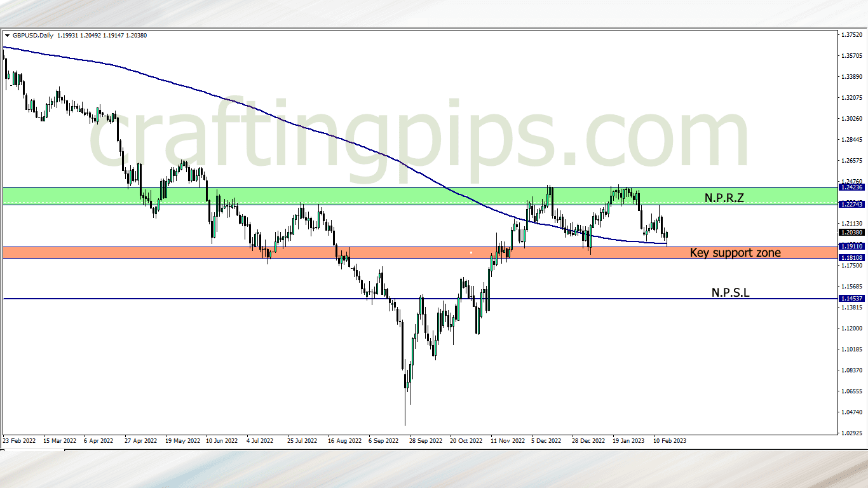Screen dimensions: 868x488
Task: Click the current price tag 1.20380 on axis
Action: tap(851, 233)
